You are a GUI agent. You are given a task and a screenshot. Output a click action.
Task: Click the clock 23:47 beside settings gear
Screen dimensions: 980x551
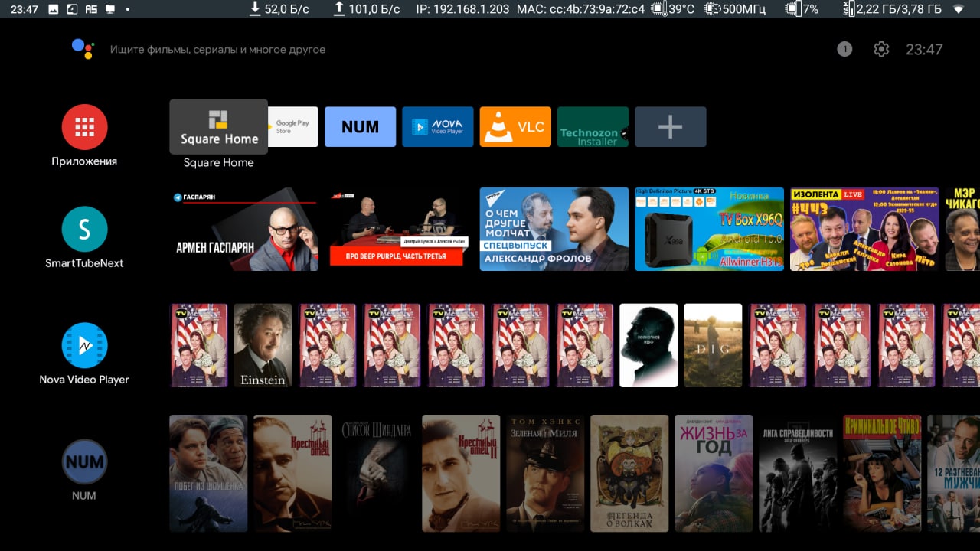[x=924, y=49]
